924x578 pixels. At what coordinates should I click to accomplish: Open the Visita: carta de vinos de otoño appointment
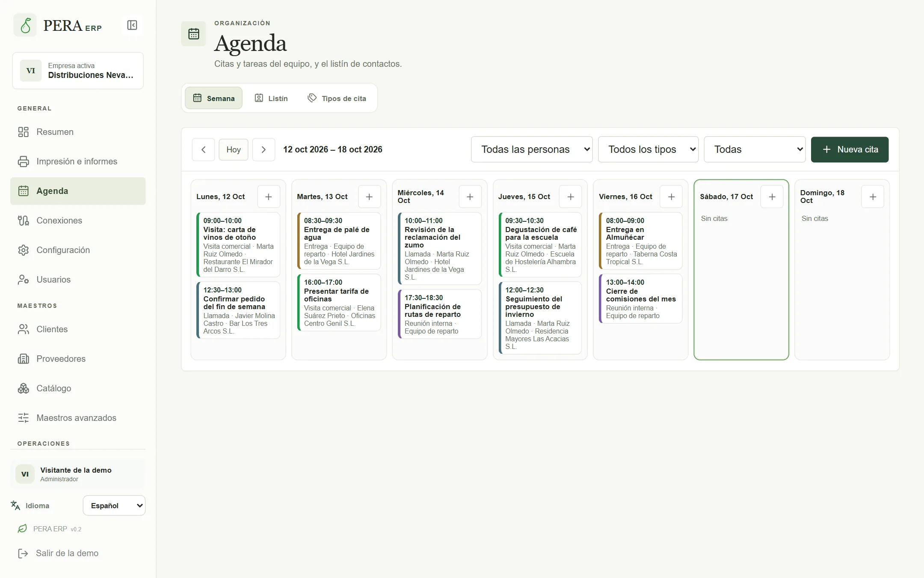coord(238,244)
